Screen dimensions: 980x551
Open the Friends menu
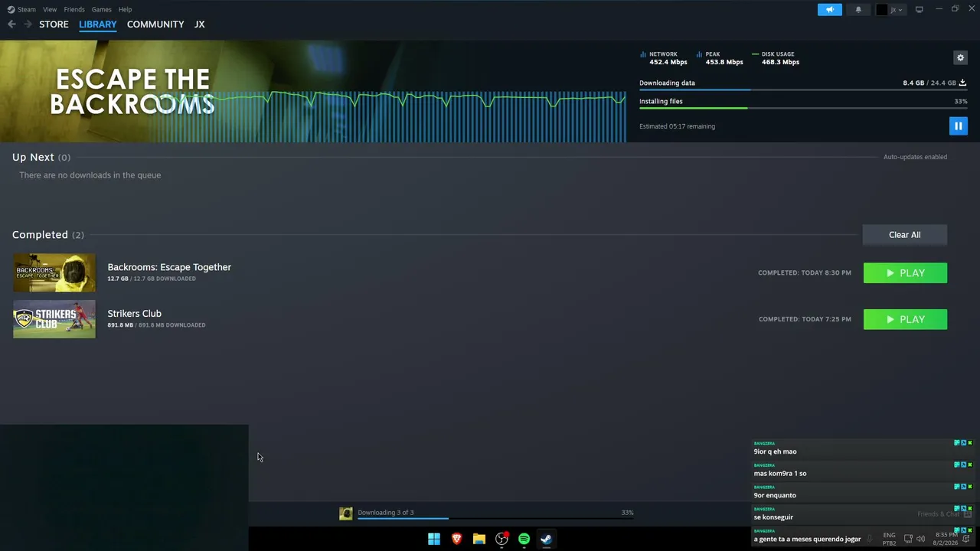[74, 9]
